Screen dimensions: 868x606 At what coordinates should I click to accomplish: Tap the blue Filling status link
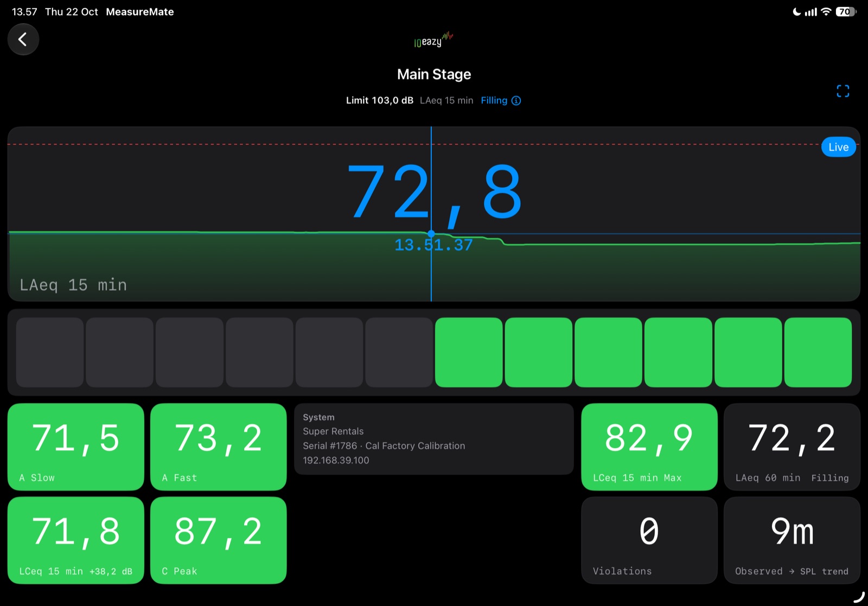click(494, 100)
